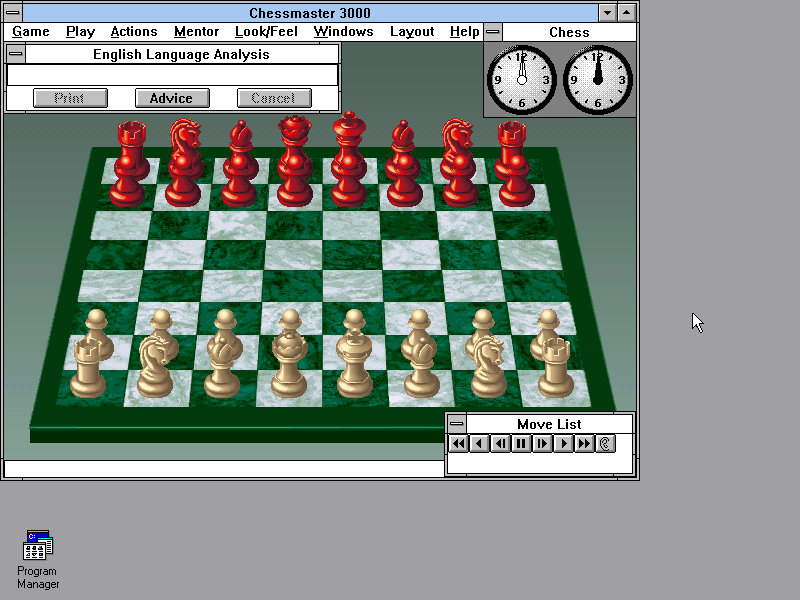
Task: Click the Move List panel title
Action: (x=549, y=424)
